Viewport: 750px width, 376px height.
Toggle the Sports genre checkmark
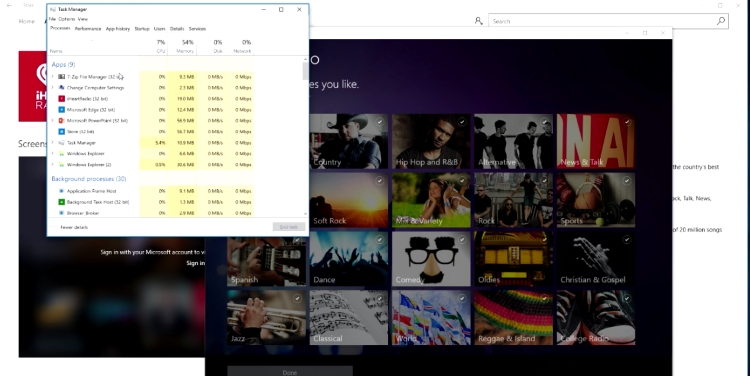point(627,181)
